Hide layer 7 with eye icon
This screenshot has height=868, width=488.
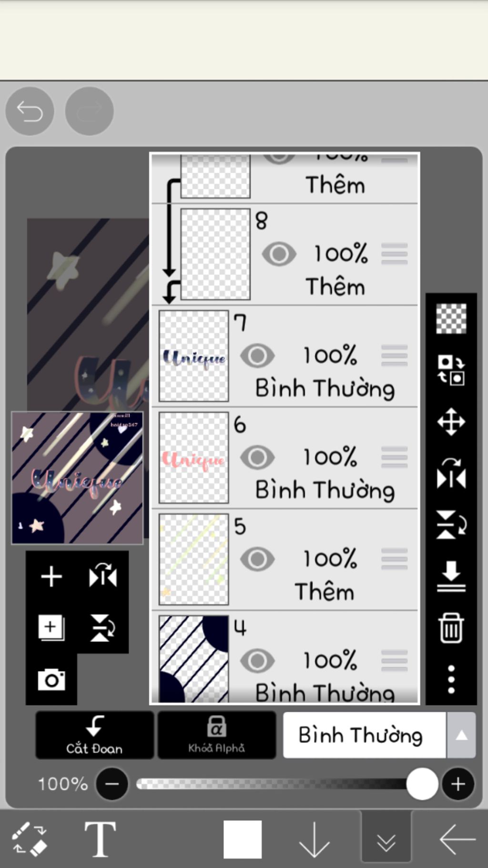click(x=257, y=356)
